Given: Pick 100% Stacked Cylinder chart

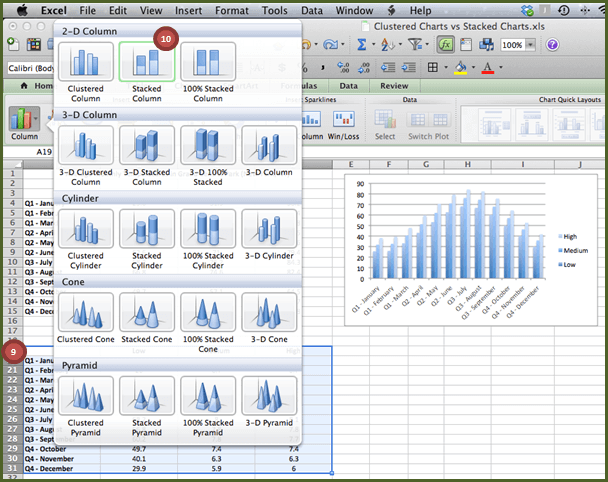Looking at the screenshot, I should (x=208, y=229).
